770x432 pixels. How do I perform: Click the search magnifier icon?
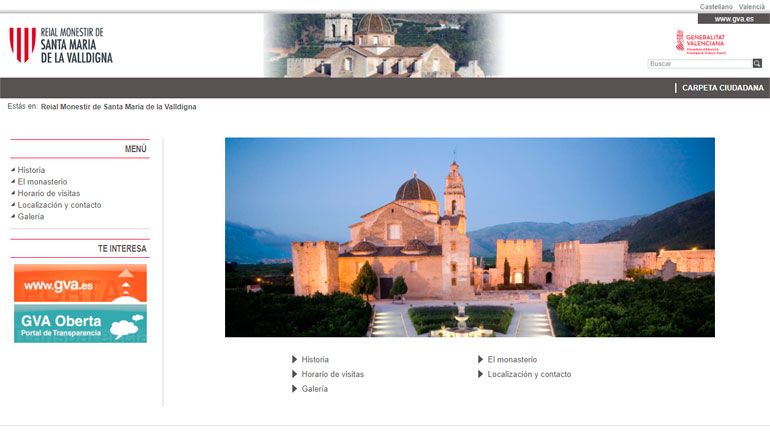tap(757, 63)
